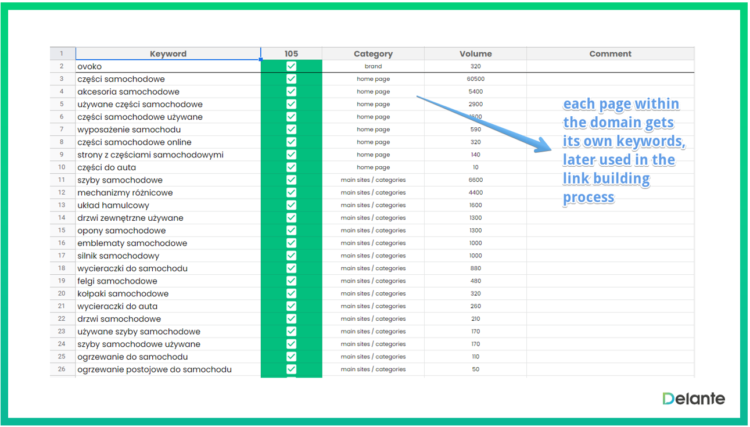The height and width of the screenshot is (427, 750).
Task: Click the części samochodowe keyword cell
Action: tap(168, 79)
